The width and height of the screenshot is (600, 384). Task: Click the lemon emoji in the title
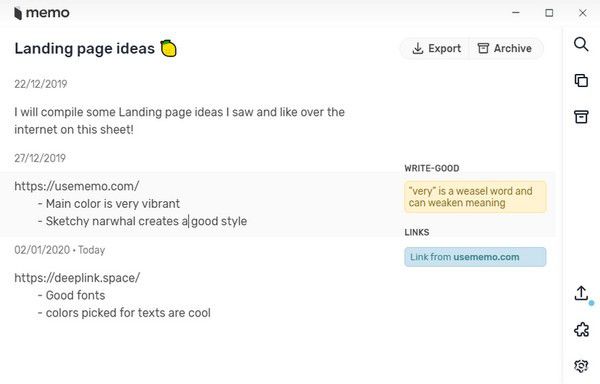168,49
